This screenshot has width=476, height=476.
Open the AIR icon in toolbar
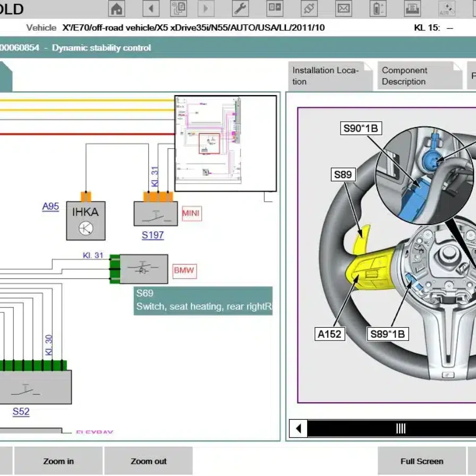coord(447,8)
